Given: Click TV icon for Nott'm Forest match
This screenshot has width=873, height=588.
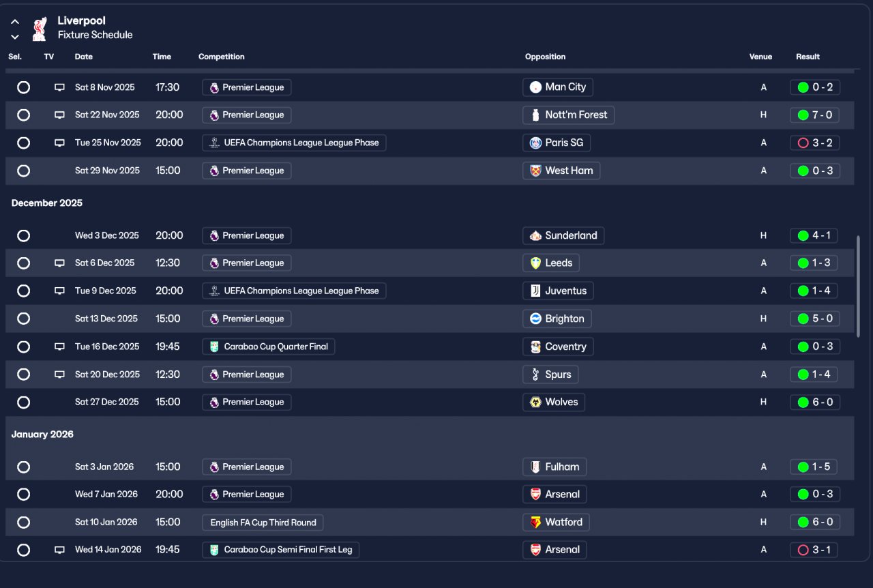Looking at the screenshot, I should click(60, 115).
